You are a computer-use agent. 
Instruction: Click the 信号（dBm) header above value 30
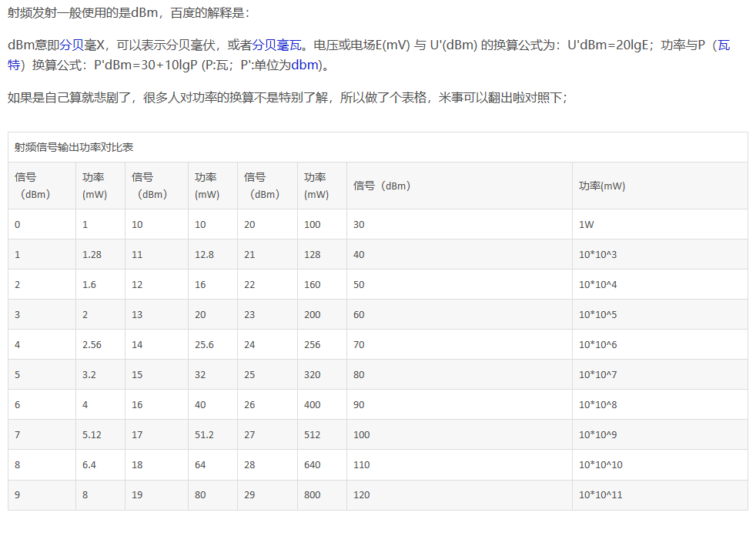tap(381, 185)
